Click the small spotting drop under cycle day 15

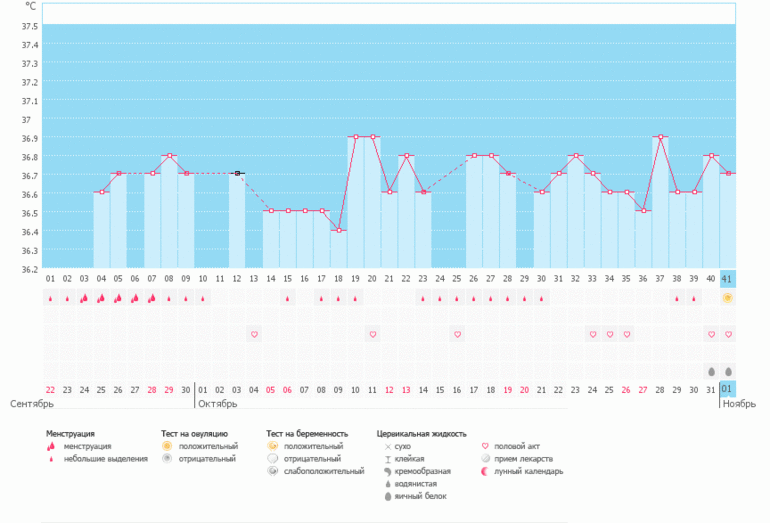[x=288, y=298]
